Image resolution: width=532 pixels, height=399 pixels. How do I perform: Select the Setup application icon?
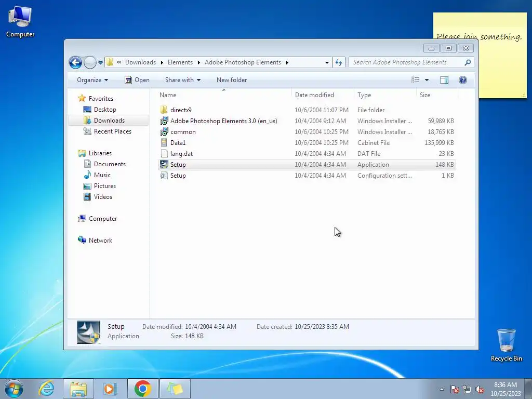(164, 165)
